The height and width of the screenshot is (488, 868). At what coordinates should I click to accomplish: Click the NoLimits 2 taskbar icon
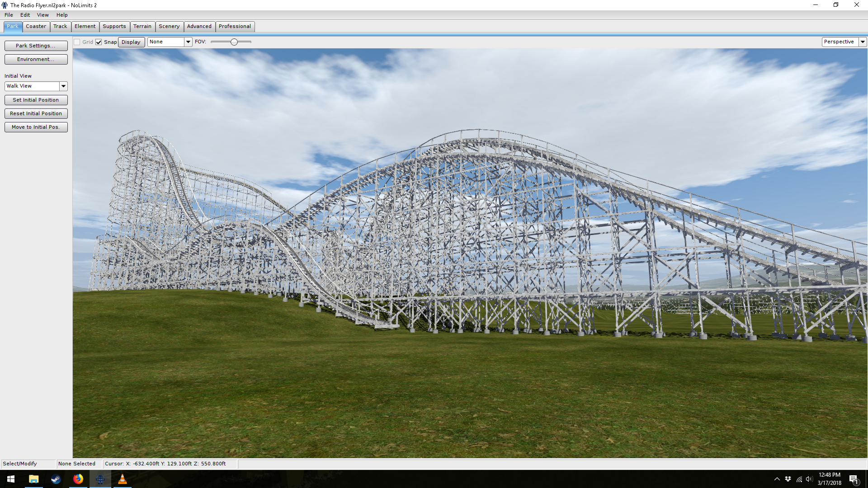coord(100,479)
